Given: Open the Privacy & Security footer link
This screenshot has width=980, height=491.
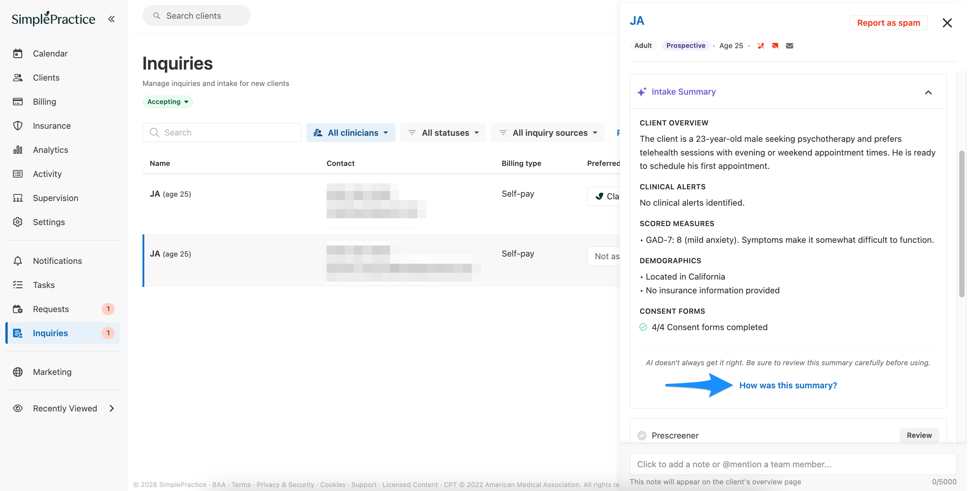Looking at the screenshot, I should coord(285,485).
